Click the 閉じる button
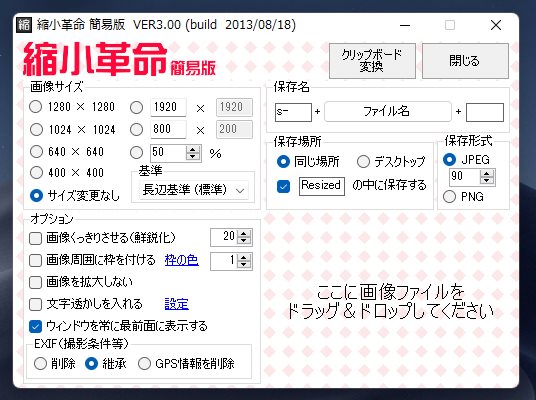Image resolution: width=536 pixels, height=400 pixels. click(465, 61)
